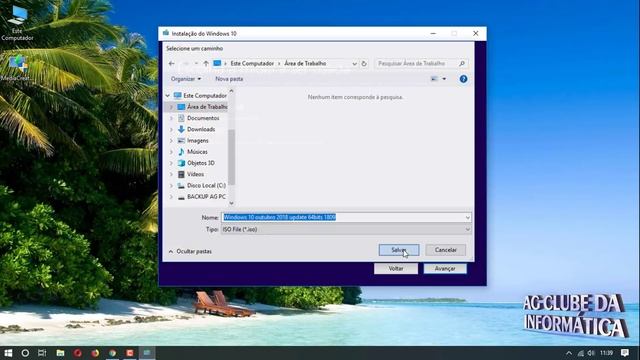Click the Cortana search circle

[x=25, y=353]
